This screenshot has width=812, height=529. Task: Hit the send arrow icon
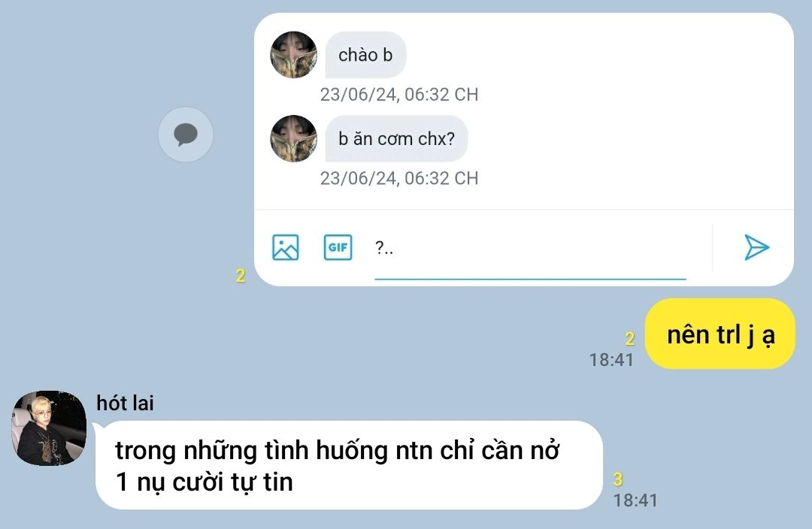point(756,247)
